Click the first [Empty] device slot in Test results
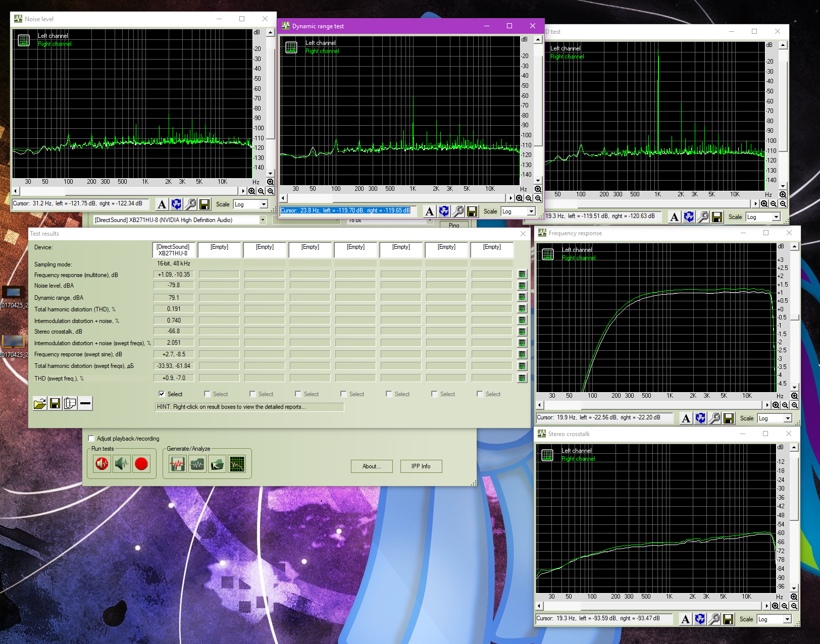 tap(219, 250)
